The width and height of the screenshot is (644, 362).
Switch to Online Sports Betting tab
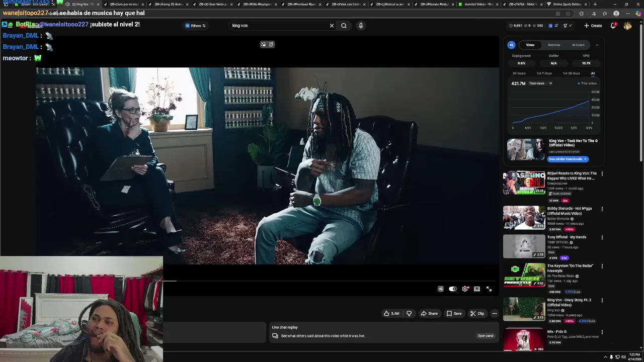coord(566,4)
